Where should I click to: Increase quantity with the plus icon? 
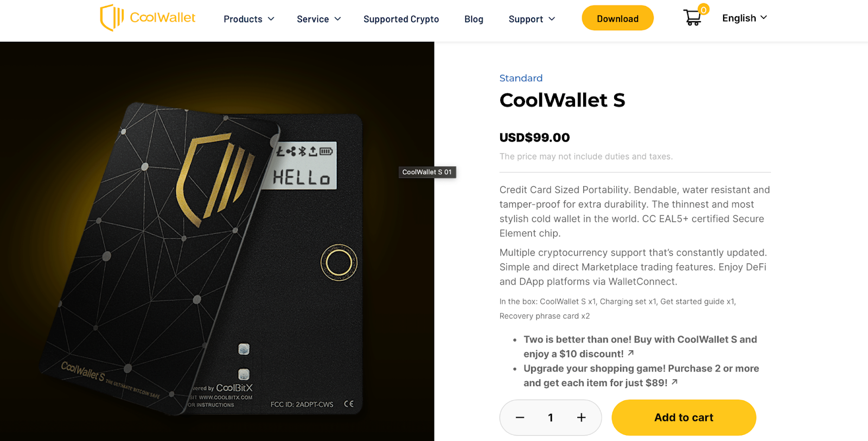[581, 418]
